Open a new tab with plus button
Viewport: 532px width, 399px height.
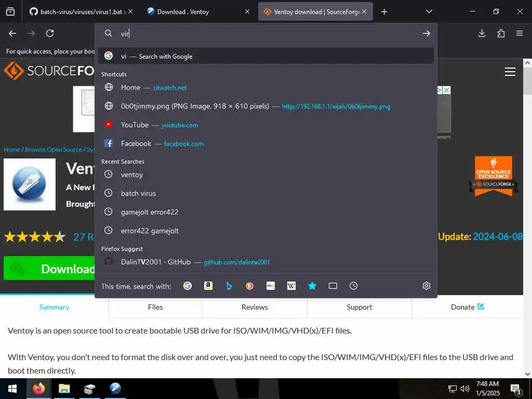[384, 12]
